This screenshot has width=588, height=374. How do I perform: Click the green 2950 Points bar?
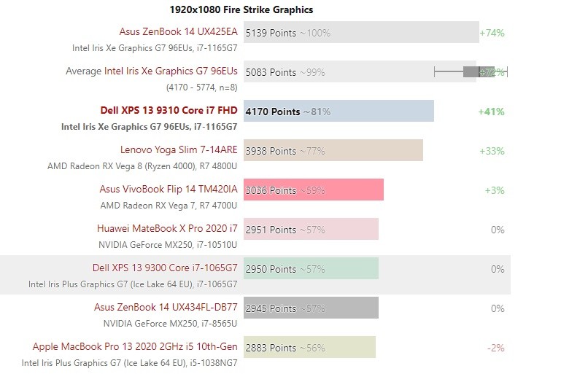tap(311, 268)
